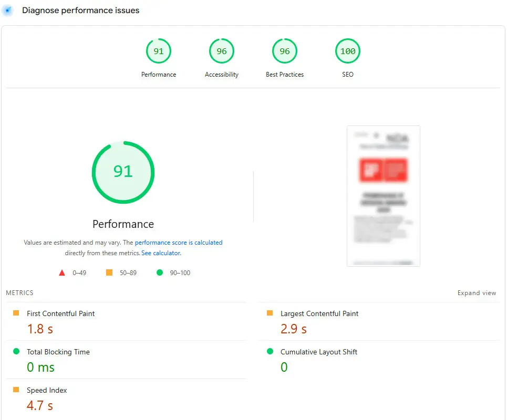Click the 90–100 green legend marker

tap(159, 272)
